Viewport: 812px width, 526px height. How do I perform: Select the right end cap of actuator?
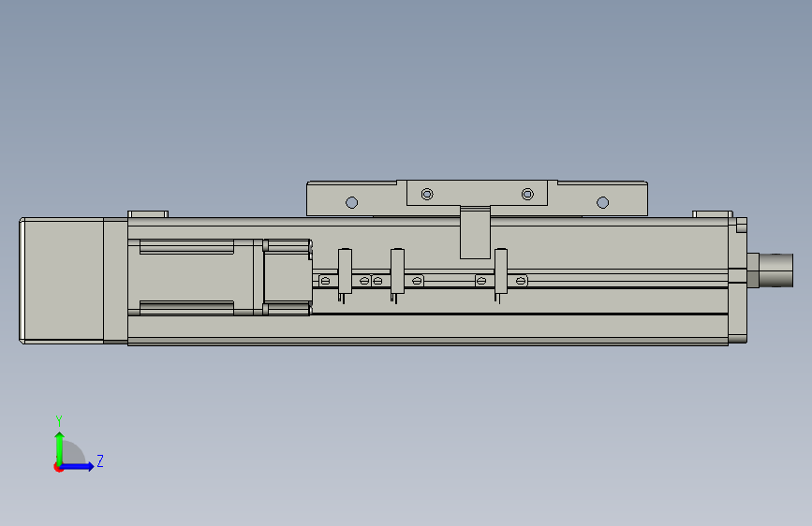[x=737, y=281]
